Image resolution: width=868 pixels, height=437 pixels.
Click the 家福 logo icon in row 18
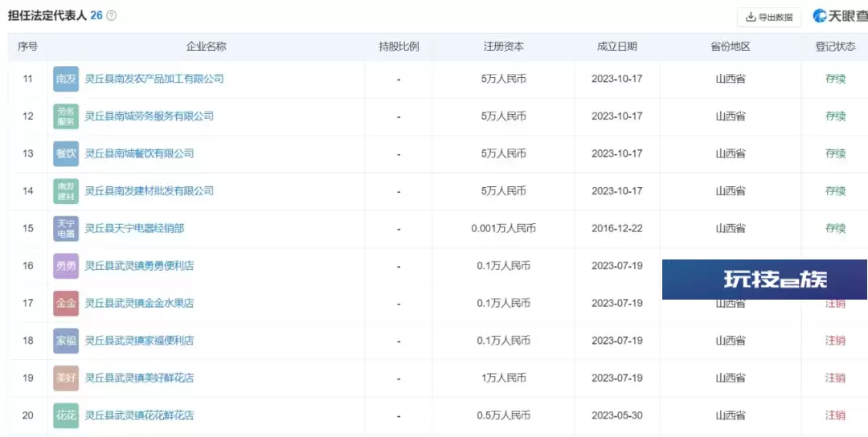click(66, 341)
